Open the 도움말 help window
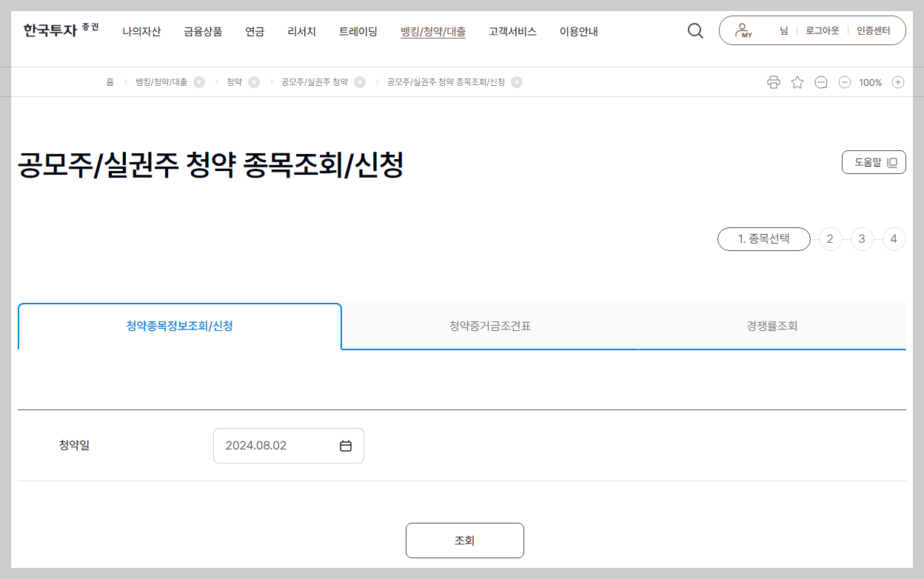924x579 pixels. (874, 161)
